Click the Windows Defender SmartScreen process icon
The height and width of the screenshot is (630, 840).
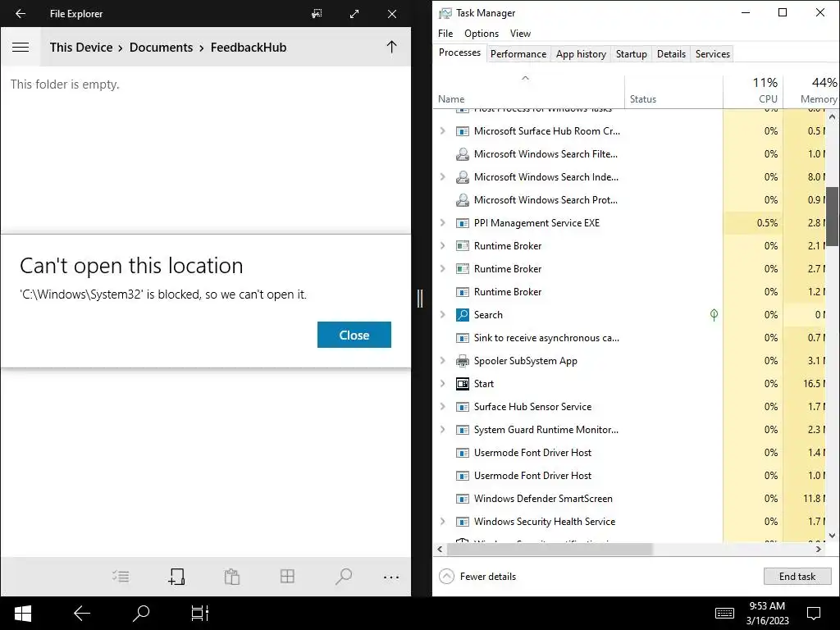pos(463,498)
